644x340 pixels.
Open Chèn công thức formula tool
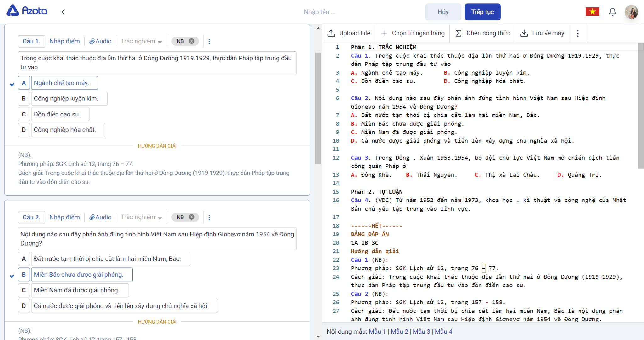pos(483,33)
